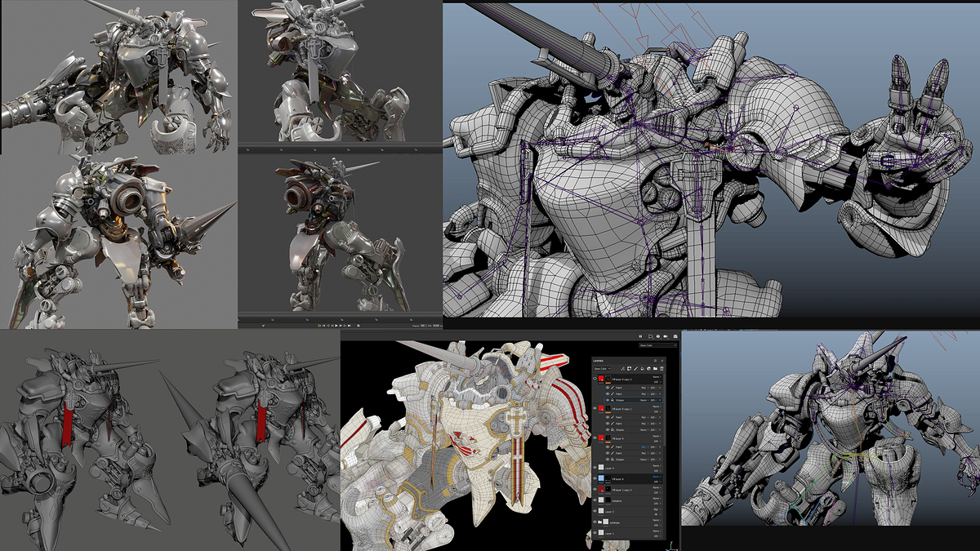The image size is (980, 551).
Task: Click the smart material sphere icon
Action: (x=648, y=369)
